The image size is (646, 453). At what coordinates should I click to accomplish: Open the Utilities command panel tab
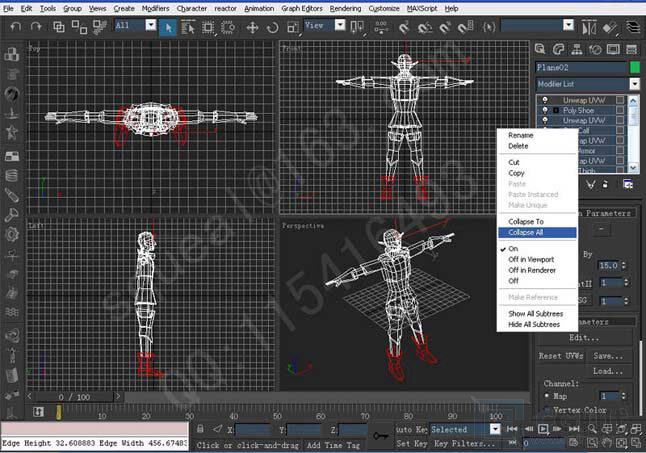[x=632, y=49]
